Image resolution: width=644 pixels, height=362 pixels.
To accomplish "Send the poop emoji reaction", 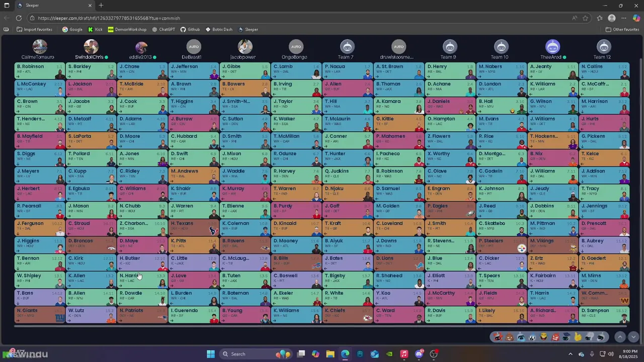I will (x=509, y=337).
